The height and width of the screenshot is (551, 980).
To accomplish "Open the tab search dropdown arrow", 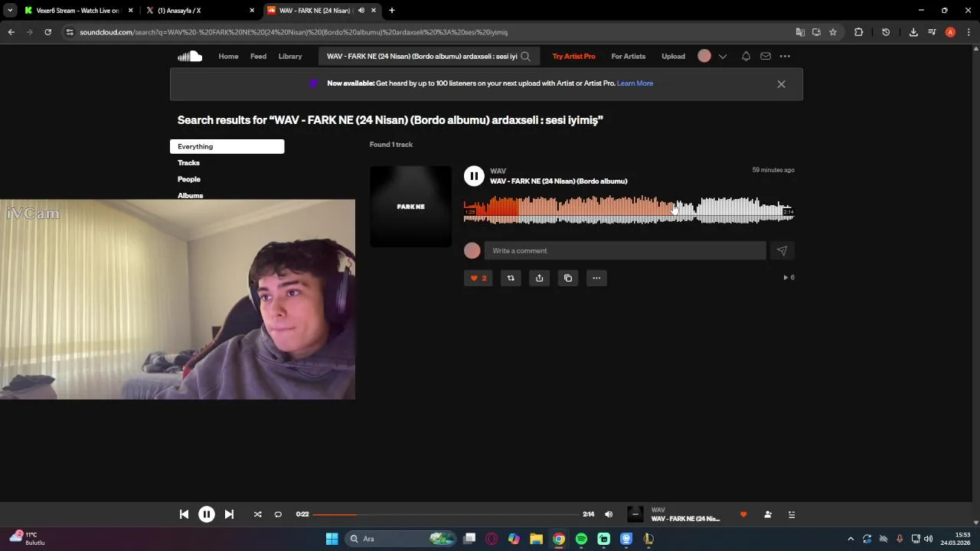I will click(x=10, y=11).
